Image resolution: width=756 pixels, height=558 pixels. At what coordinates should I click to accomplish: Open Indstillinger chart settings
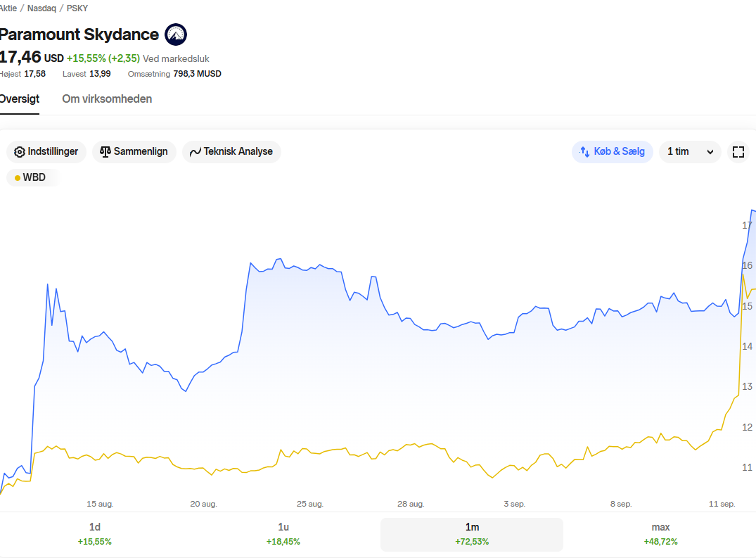coord(46,151)
